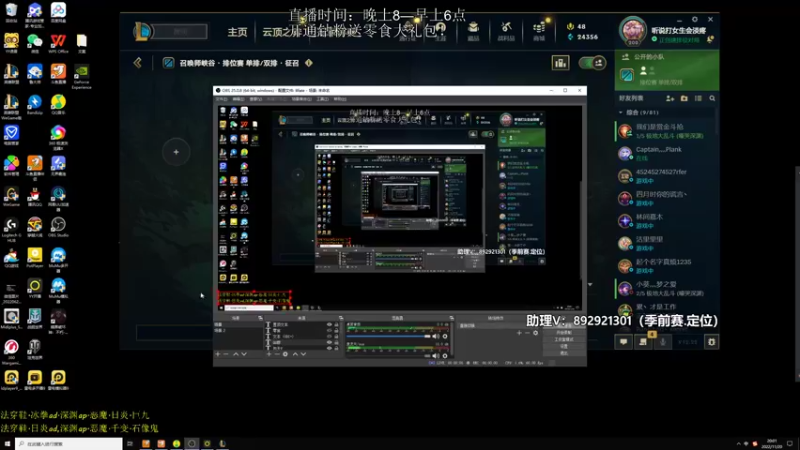
Task: Select friend 四月时你的谎言
Action: (x=666, y=198)
